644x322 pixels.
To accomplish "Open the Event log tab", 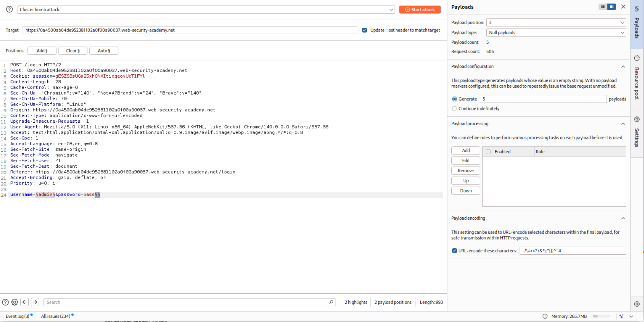I will 18,316.
